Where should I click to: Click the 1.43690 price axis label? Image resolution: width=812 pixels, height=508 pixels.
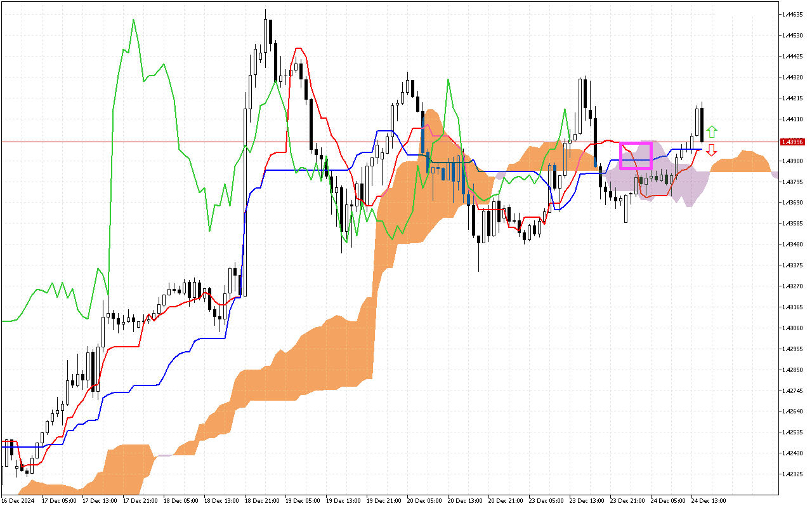(x=793, y=203)
